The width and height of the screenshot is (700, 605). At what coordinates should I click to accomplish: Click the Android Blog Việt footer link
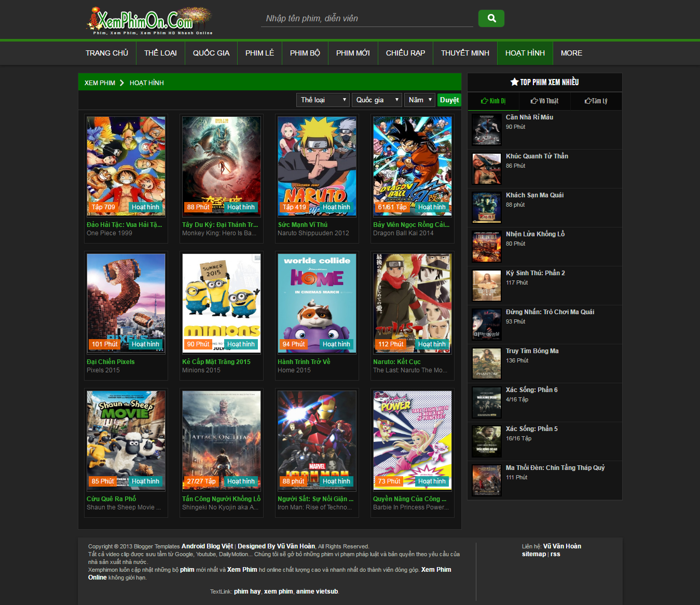tap(207, 546)
